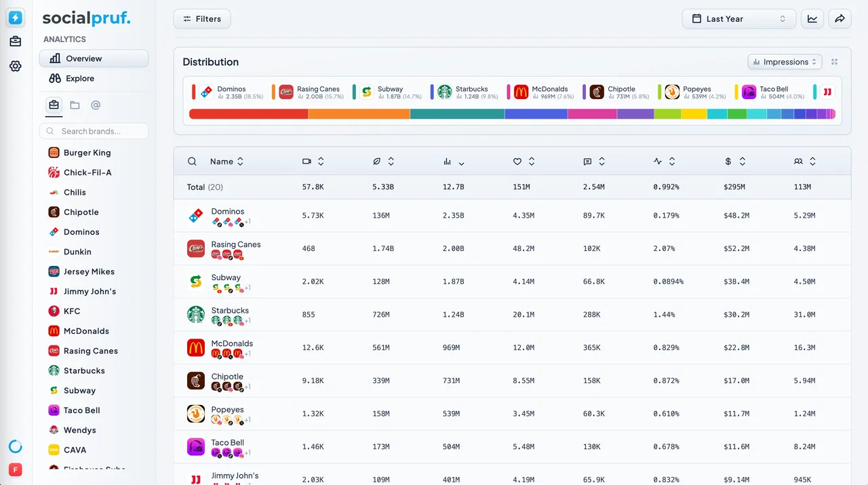
Task: Click the Chipotle sidebar logo icon
Action: point(54,212)
